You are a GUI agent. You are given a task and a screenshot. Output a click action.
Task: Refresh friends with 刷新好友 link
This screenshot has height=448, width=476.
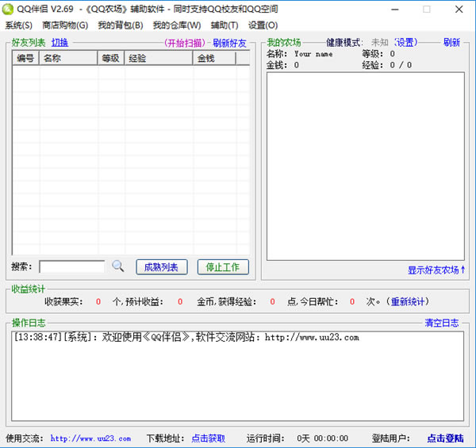point(230,43)
